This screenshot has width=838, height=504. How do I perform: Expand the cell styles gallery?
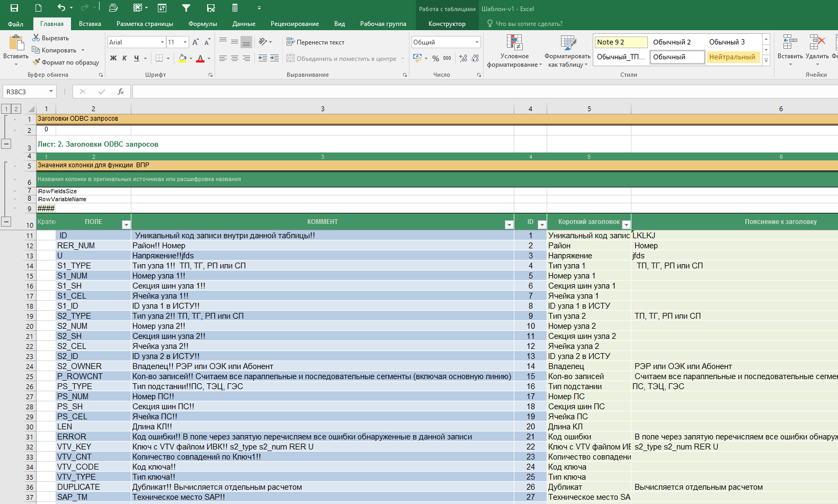[x=766, y=61]
